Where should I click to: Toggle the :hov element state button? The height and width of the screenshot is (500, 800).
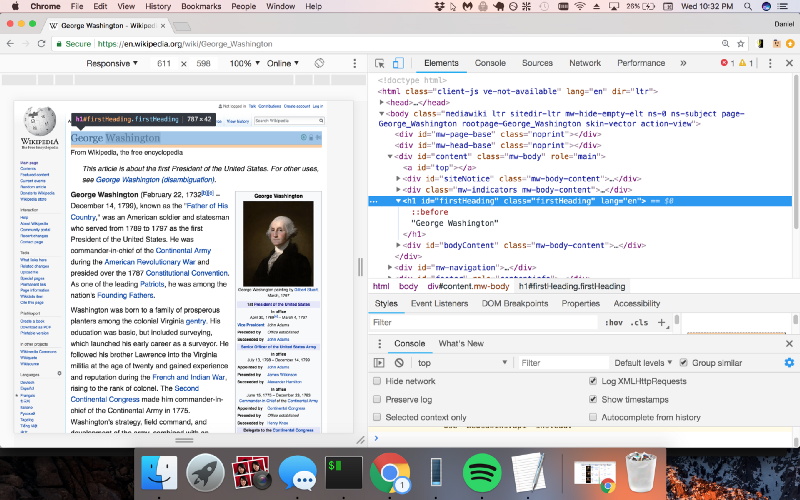(614, 322)
